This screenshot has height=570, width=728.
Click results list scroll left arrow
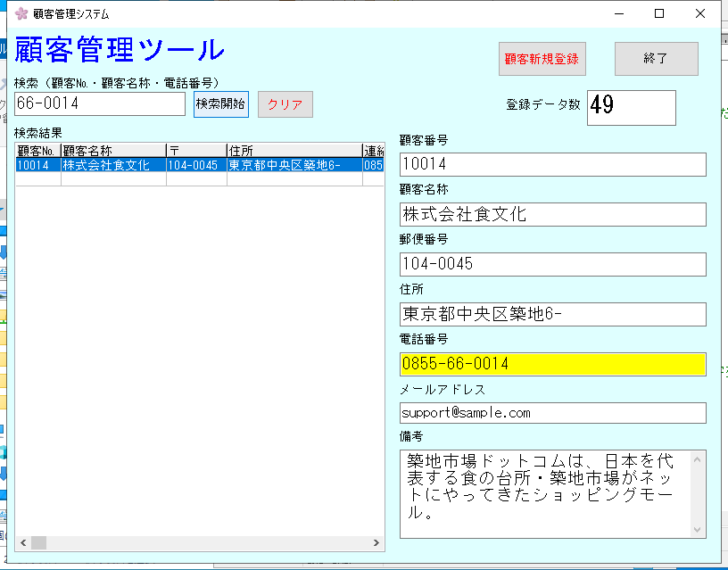[x=23, y=542]
